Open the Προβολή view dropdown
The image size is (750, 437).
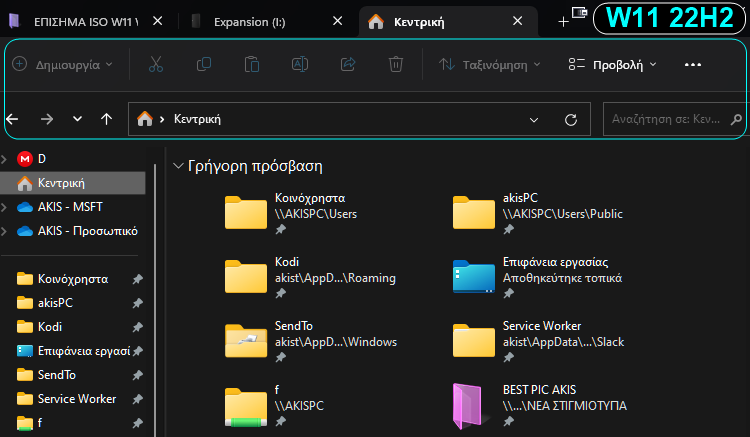pos(612,64)
